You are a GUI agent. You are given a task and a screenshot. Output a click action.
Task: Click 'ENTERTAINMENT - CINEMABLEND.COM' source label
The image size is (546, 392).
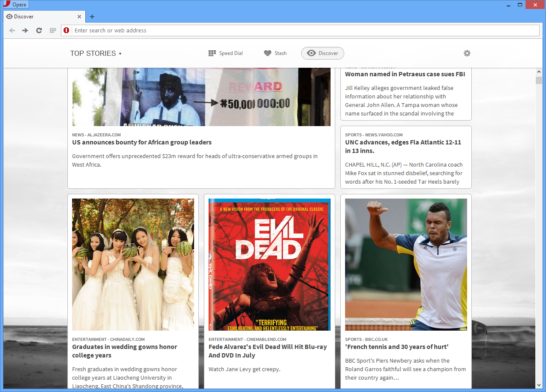(x=247, y=340)
